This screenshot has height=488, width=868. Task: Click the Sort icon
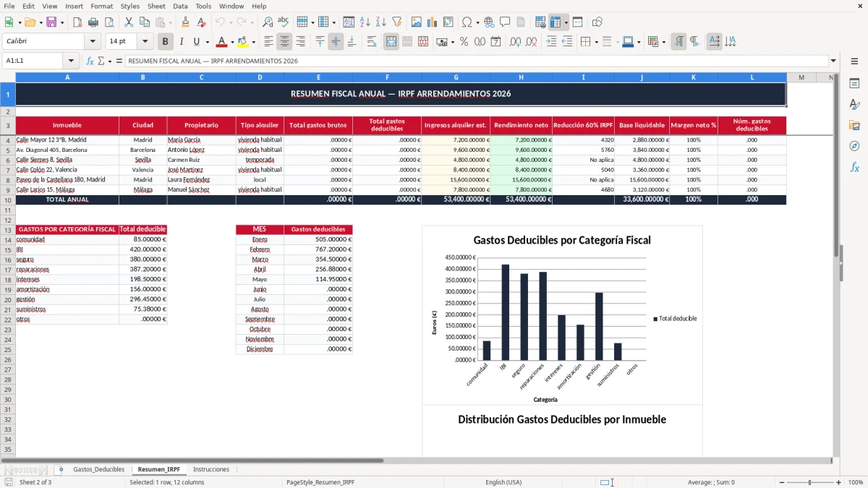coord(349,22)
